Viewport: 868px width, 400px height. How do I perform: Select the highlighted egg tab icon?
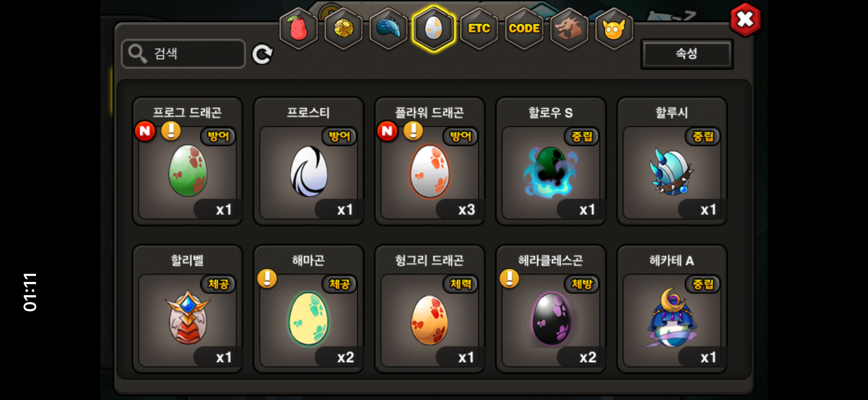point(434,28)
